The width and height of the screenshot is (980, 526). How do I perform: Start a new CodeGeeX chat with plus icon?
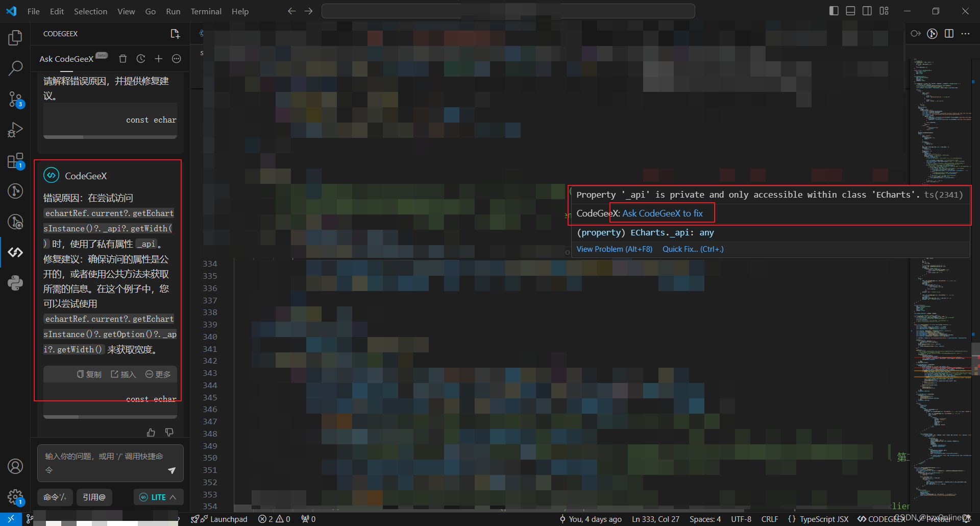click(x=159, y=59)
